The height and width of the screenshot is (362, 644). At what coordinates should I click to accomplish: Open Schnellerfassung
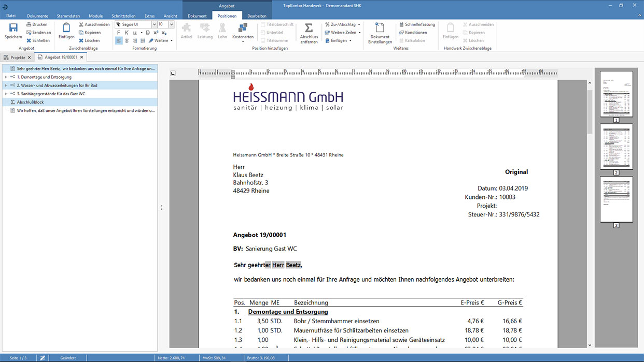click(x=416, y=24)
